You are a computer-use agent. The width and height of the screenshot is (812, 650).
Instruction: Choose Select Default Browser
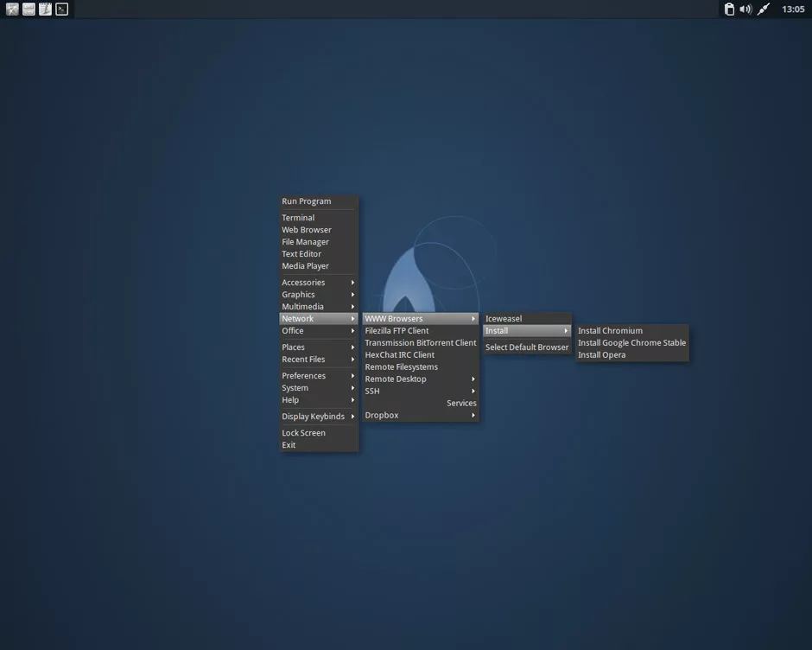[x=527, y=347]
